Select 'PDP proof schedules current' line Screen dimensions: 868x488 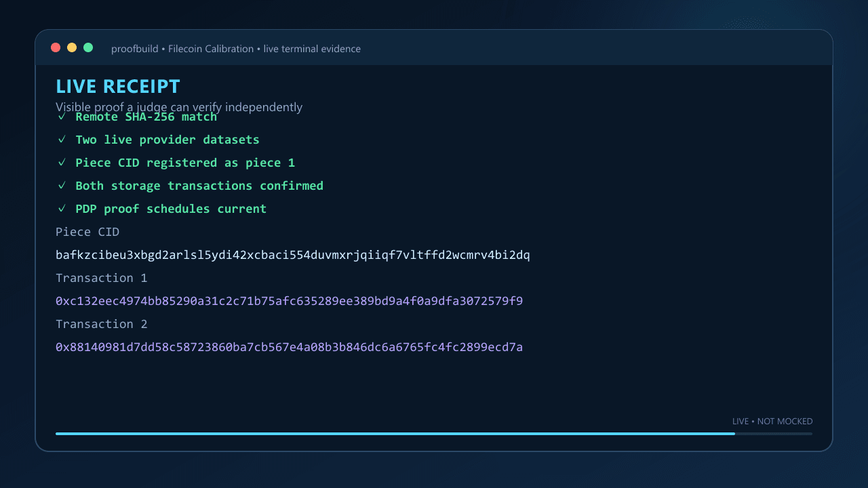coord(171,209)
